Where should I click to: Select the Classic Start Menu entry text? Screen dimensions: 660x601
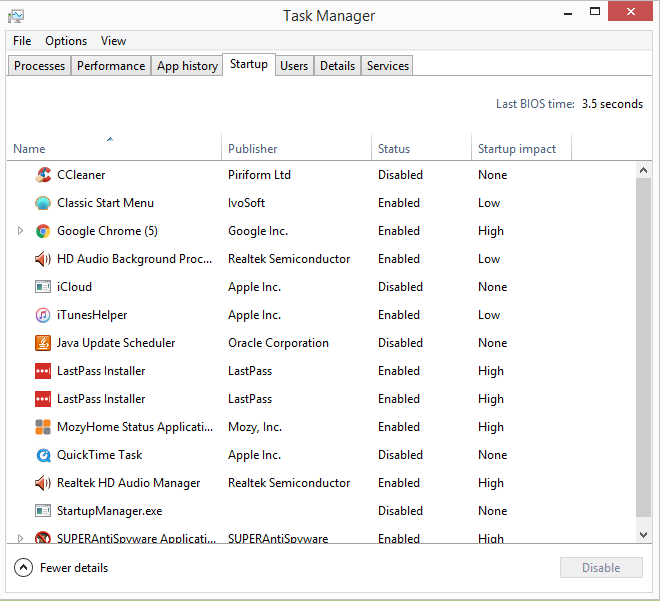(105, 203)
